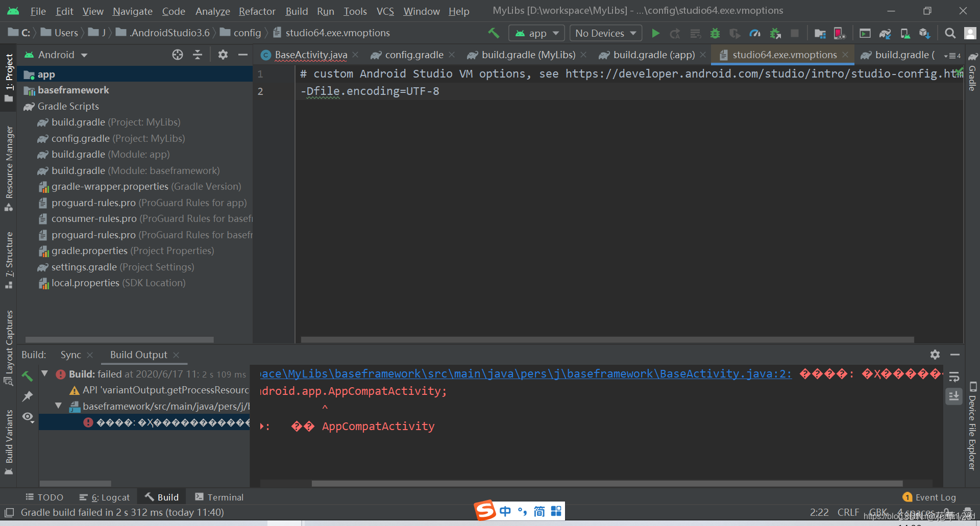Open the Terminal tool window
This screenshot has height=526, width=980.
(219, 497)
